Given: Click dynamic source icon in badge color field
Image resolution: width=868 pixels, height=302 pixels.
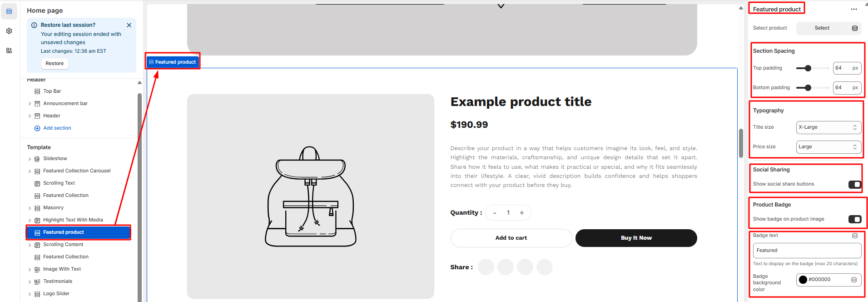Looking at the screenshot, I should [853, 280].
